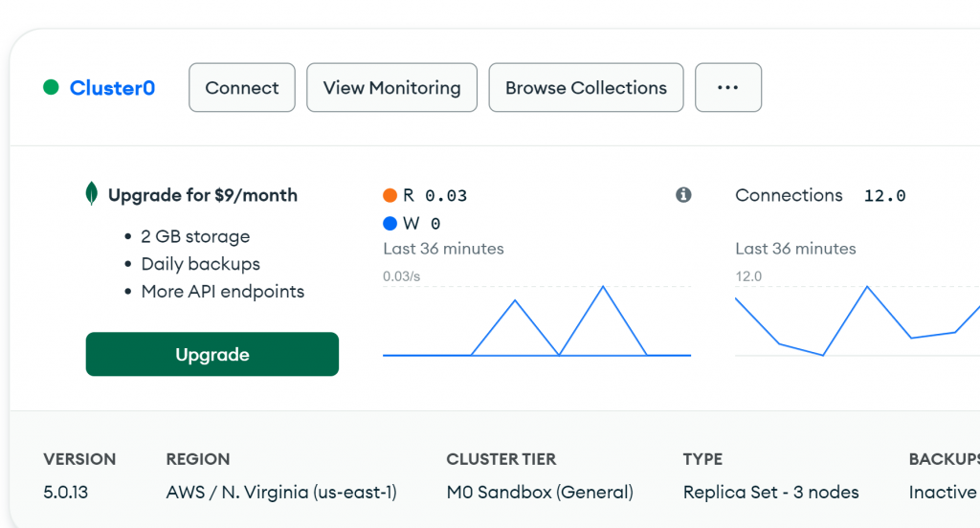Click the Replica Set - 3 nodes value
980x528 pixels.
[770, 493]
